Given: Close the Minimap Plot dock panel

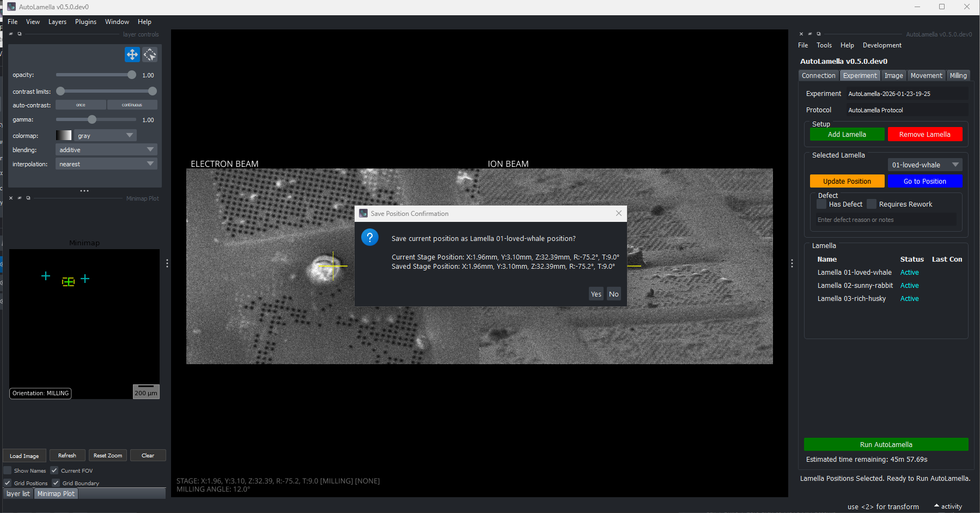Looking at the screenshot, I should coord(11,198).
